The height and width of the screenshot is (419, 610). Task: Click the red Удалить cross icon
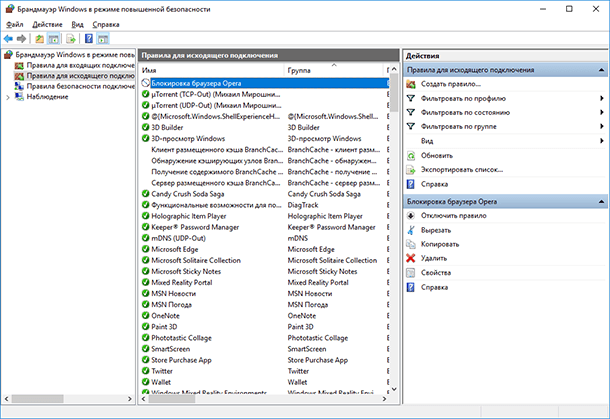(411, 258)
